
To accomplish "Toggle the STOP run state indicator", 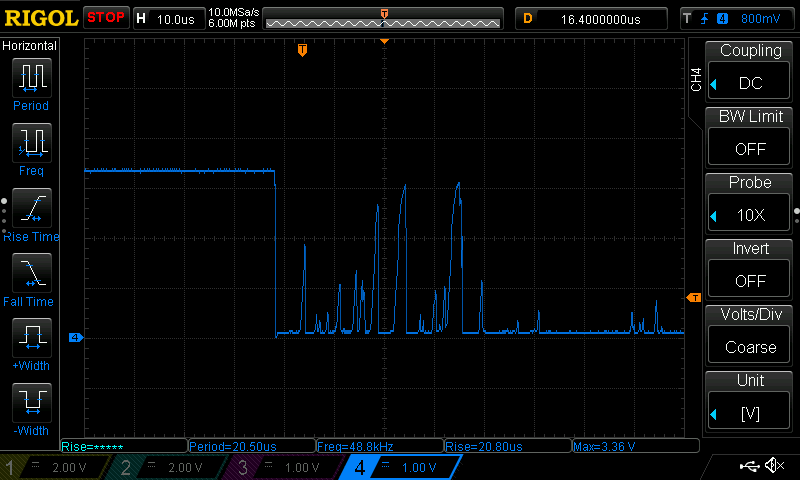I will pyautogui.click(x=106, y=18).
